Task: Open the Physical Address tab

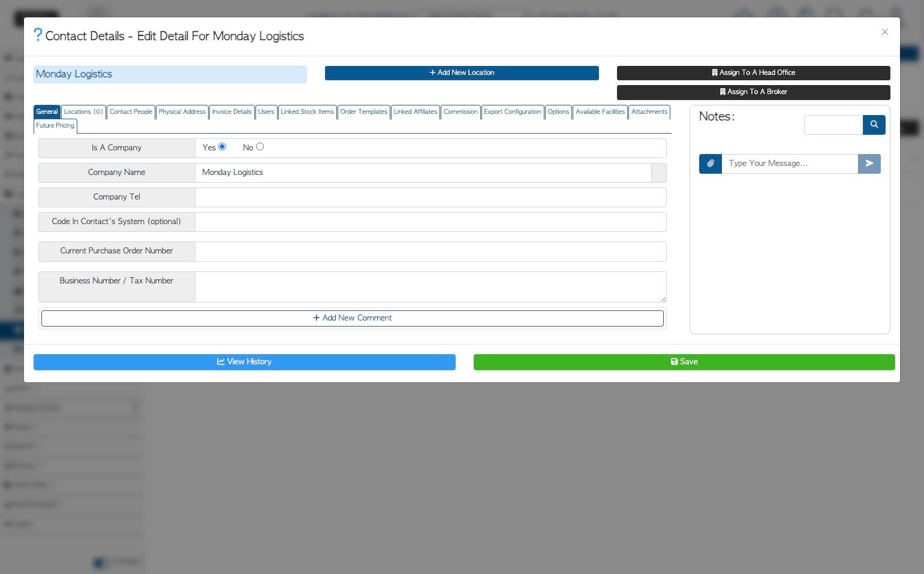Action: click(x=182, y=112)
